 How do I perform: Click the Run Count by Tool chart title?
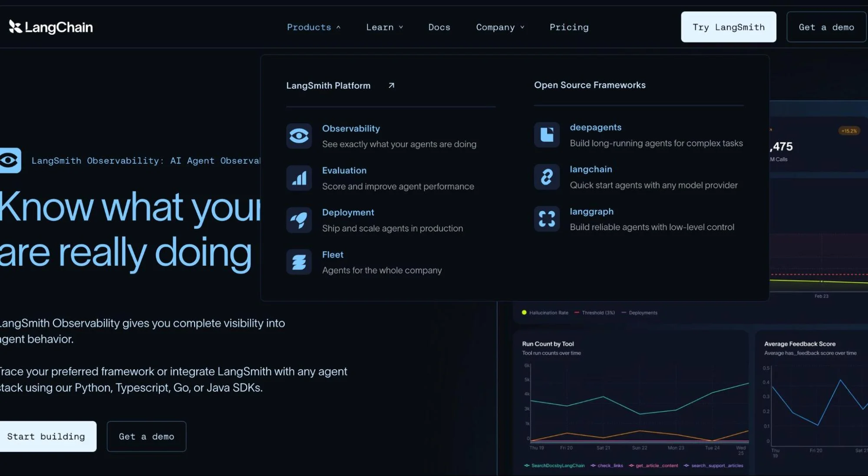tap(548, 344)
